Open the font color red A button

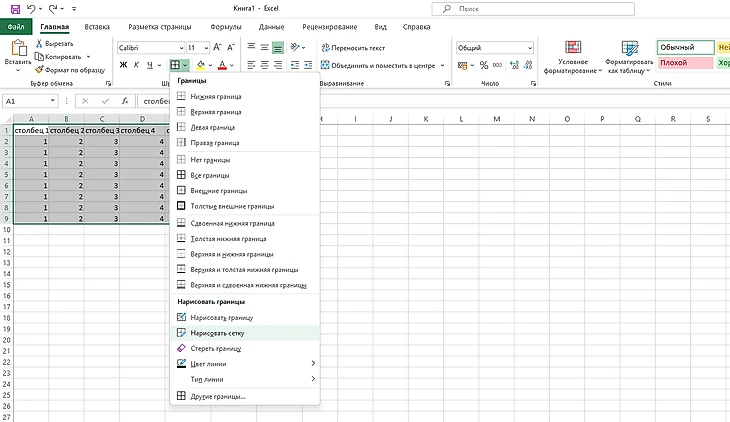(x=221, y=65)
